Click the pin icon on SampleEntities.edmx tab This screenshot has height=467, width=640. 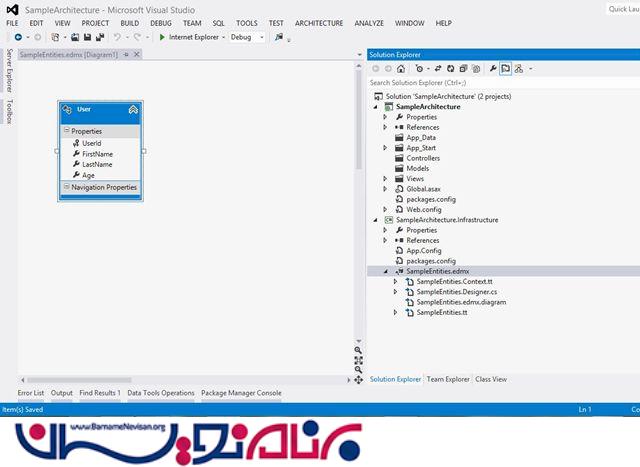[x=126, y=54]
